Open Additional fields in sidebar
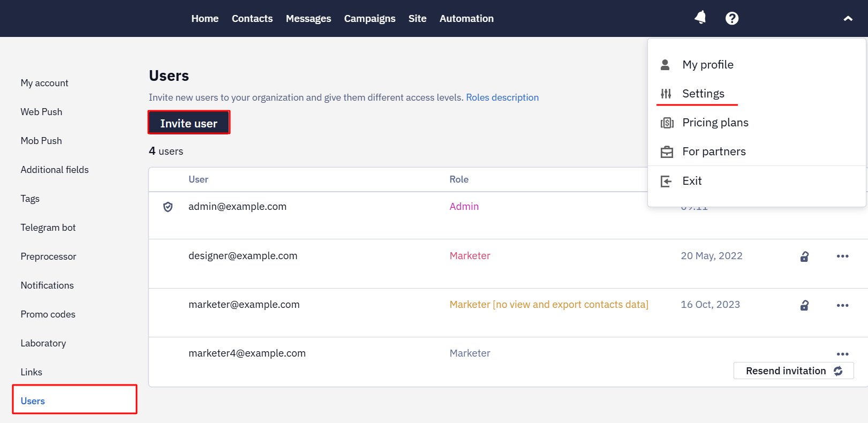Viewport: 868px width, 423px height. click(x=55, y=170)
